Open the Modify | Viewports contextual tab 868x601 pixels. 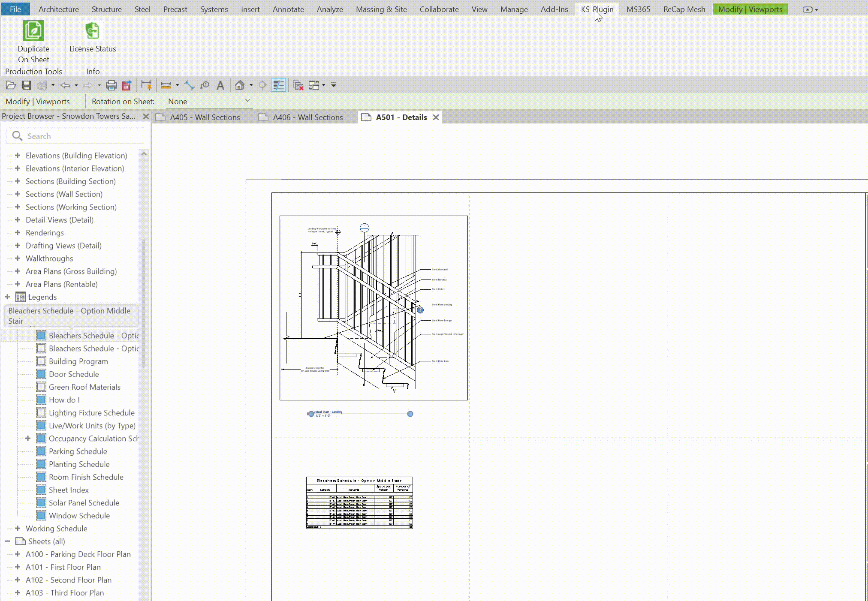coord(750,9)
